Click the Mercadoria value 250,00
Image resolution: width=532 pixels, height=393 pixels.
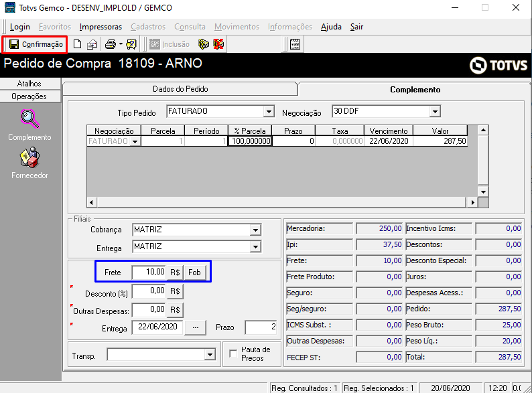coord(379,228)
